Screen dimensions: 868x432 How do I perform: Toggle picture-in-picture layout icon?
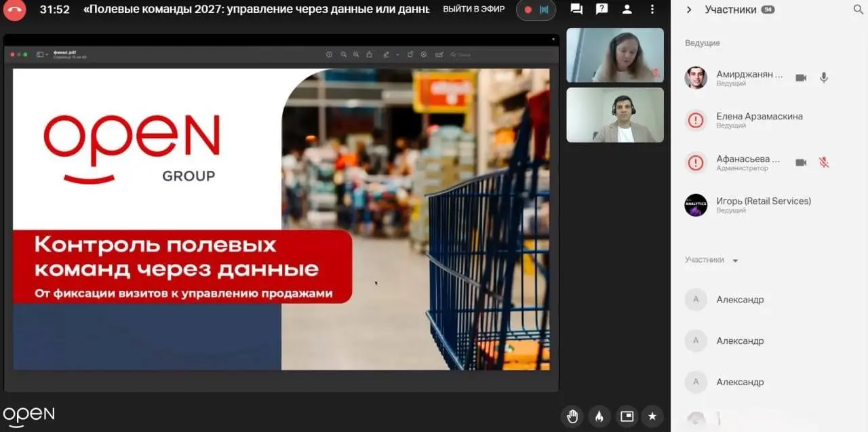(627, 416)
